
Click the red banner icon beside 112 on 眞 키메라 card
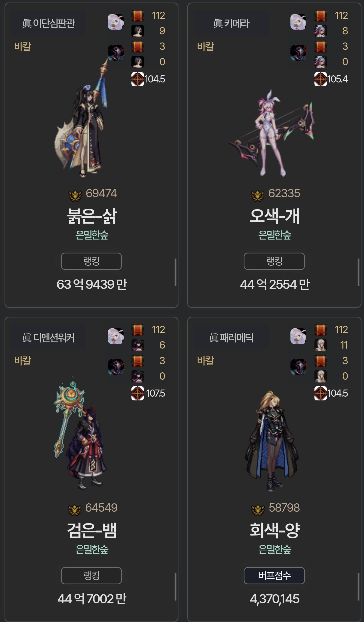pos(321,16)
